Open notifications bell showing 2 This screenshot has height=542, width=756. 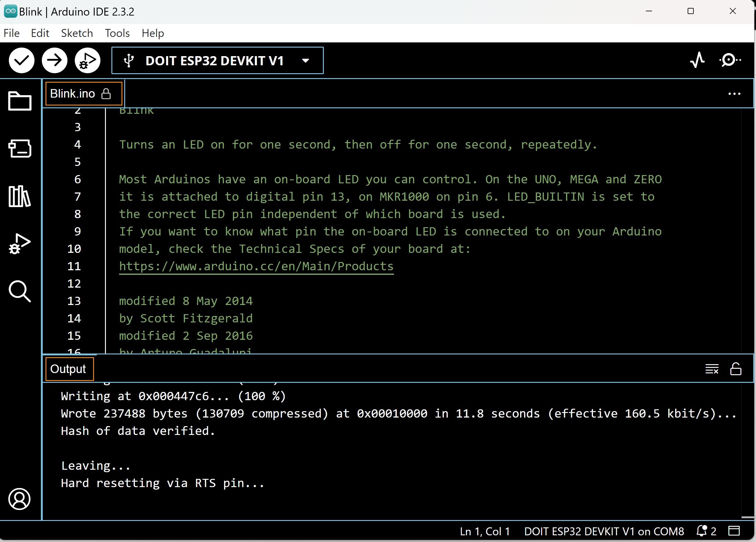tap(706, 531)
